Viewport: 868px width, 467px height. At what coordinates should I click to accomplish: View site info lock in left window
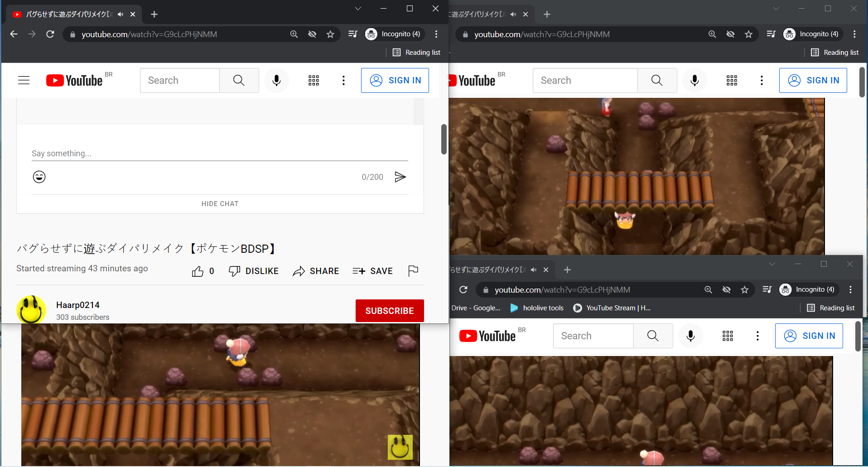[72, 34]
